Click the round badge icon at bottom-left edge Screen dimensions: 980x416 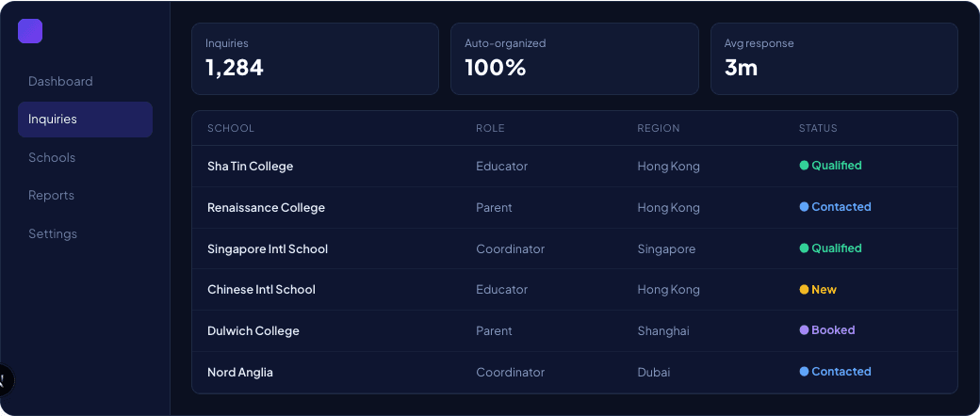point(4,379)
